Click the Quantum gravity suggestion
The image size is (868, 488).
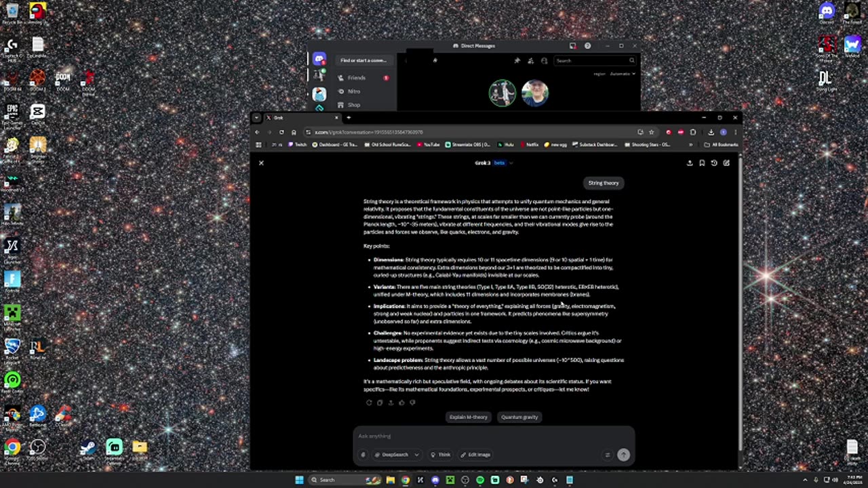[519, 417]
